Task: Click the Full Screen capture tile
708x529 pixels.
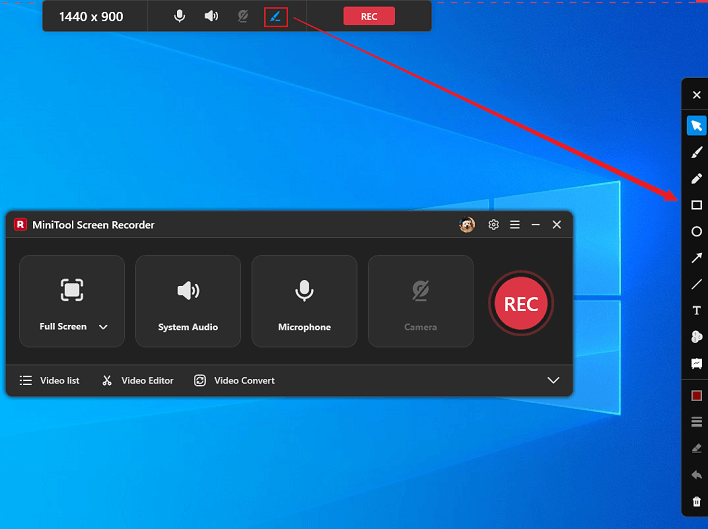Action: [x=72, y=301]
